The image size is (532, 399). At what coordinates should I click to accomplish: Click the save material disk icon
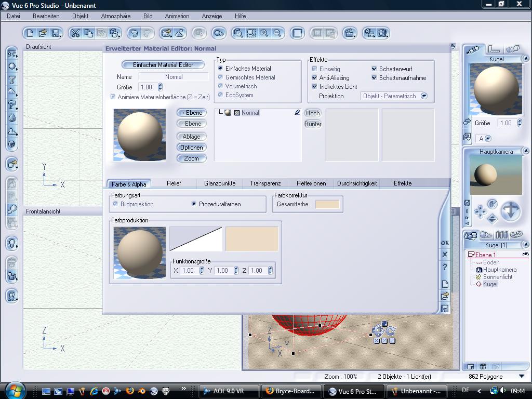(x=445, y=309)
